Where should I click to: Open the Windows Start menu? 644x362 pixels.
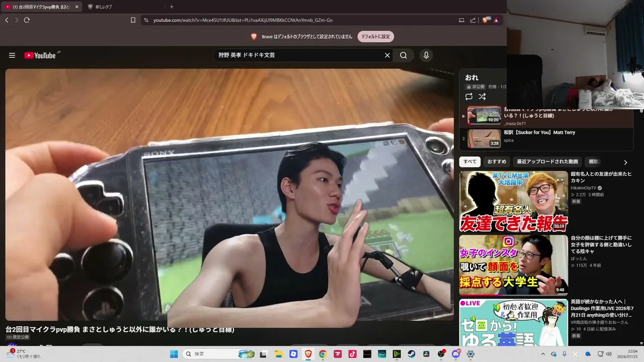174,354
